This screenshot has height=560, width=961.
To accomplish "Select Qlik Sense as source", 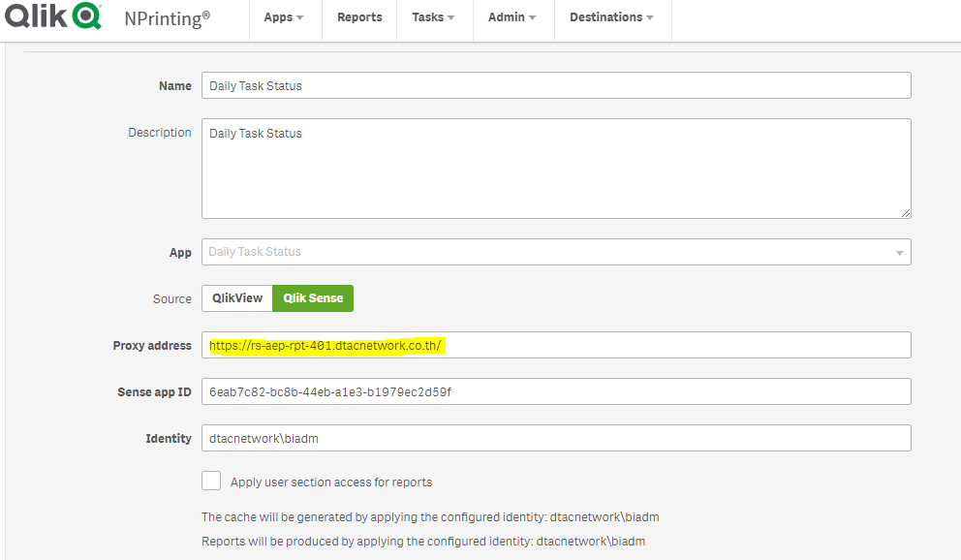I will 313,298.
